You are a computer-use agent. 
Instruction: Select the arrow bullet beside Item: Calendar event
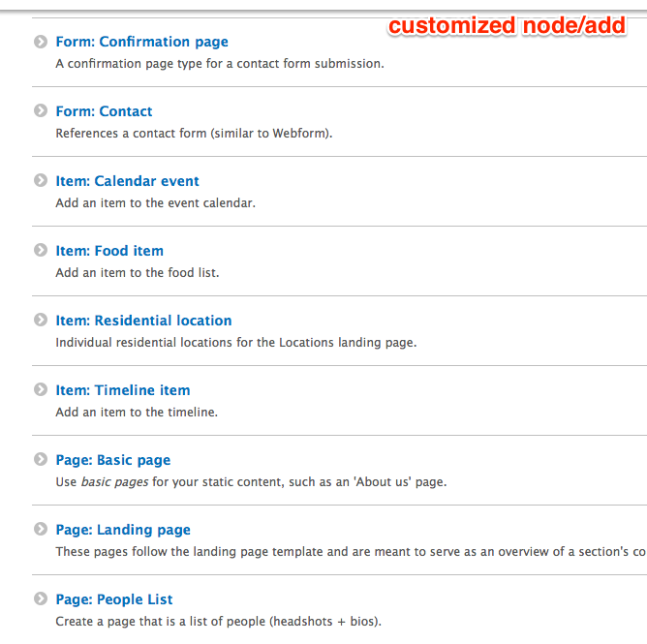pos(40,181)
